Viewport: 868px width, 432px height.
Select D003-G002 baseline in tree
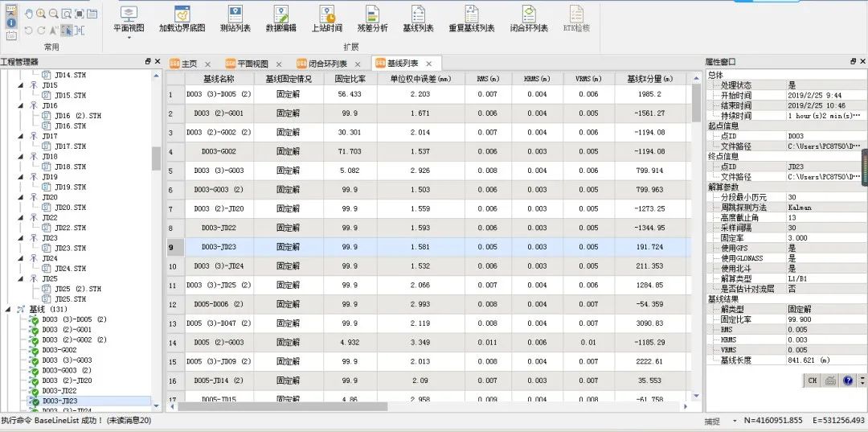point(59,350)
